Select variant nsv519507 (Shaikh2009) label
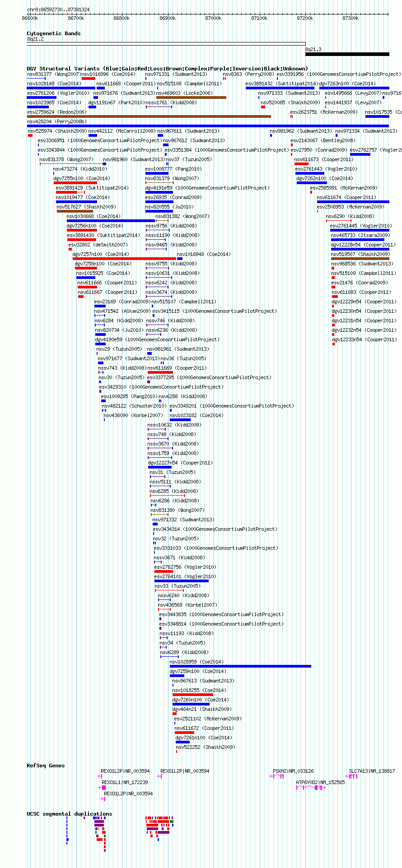 tap(360, 254)
